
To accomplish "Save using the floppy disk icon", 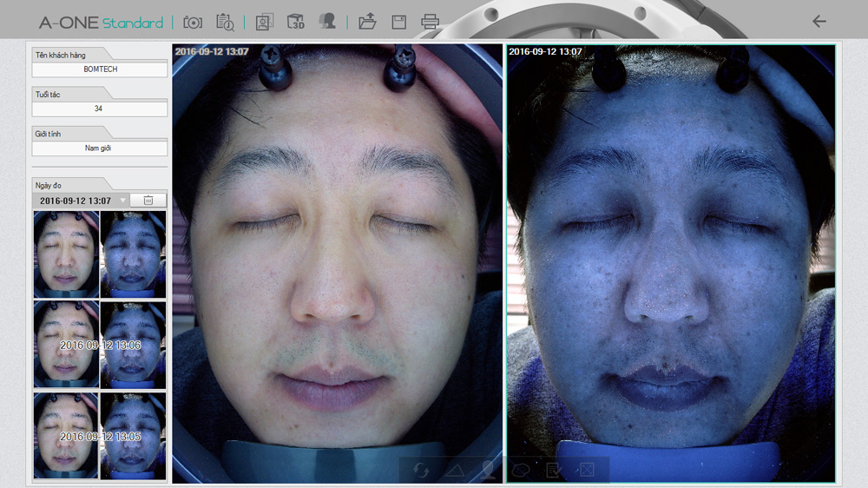I will [x=398, y=22].
